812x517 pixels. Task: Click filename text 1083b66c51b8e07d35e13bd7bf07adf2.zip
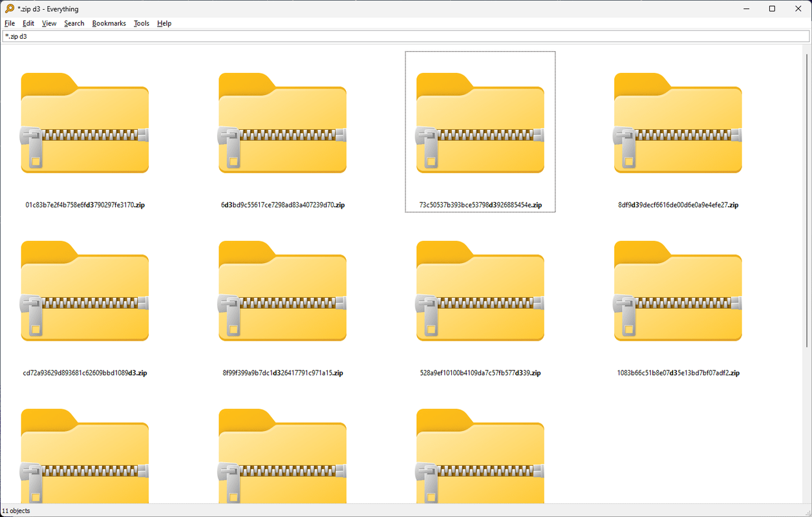678,373
